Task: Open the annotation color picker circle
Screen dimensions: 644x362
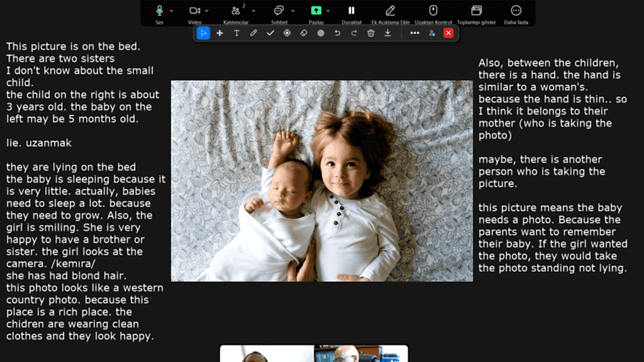Action: (x=321, y=33)
